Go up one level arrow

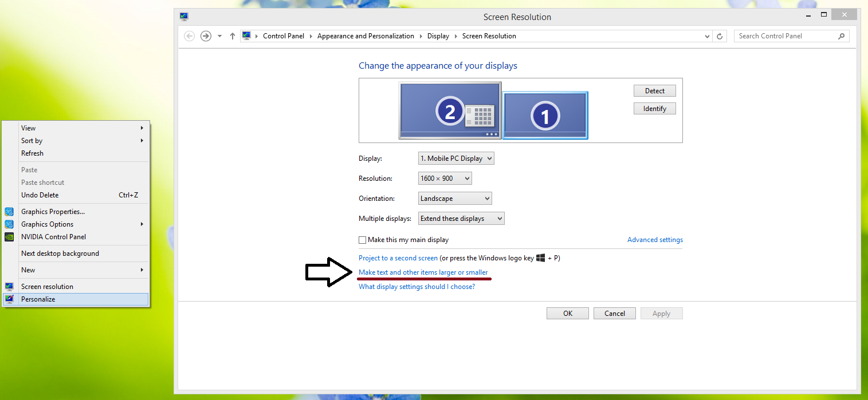[x=232, y=36]
